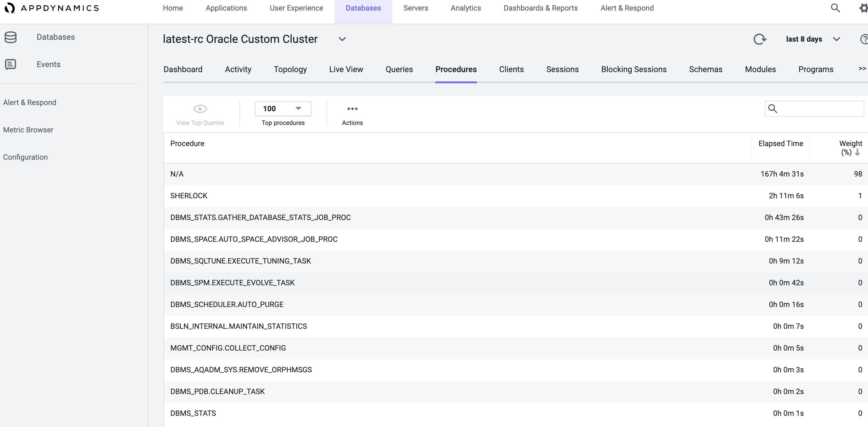Switch to the Sessions tab
The height and width of the screenshot is (427, 868).
point(562,69)
